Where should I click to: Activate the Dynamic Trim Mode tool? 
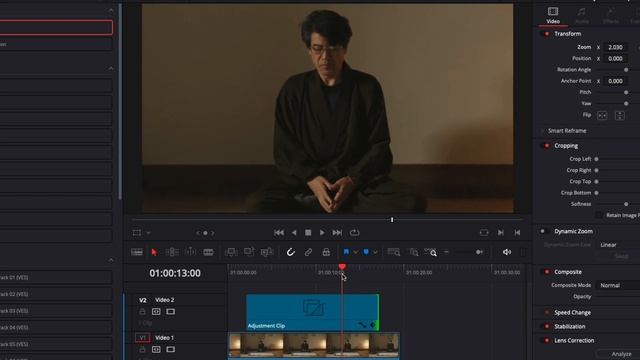(x=190, y=252)
